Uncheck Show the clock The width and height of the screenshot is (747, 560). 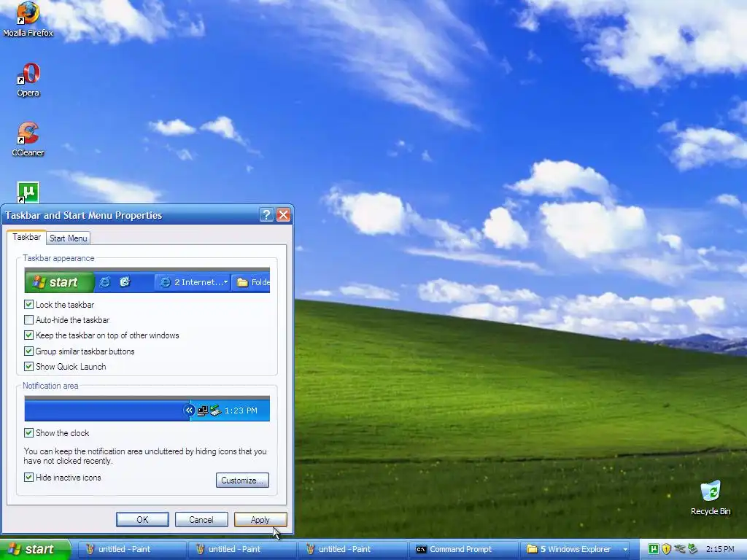point(28,433)
